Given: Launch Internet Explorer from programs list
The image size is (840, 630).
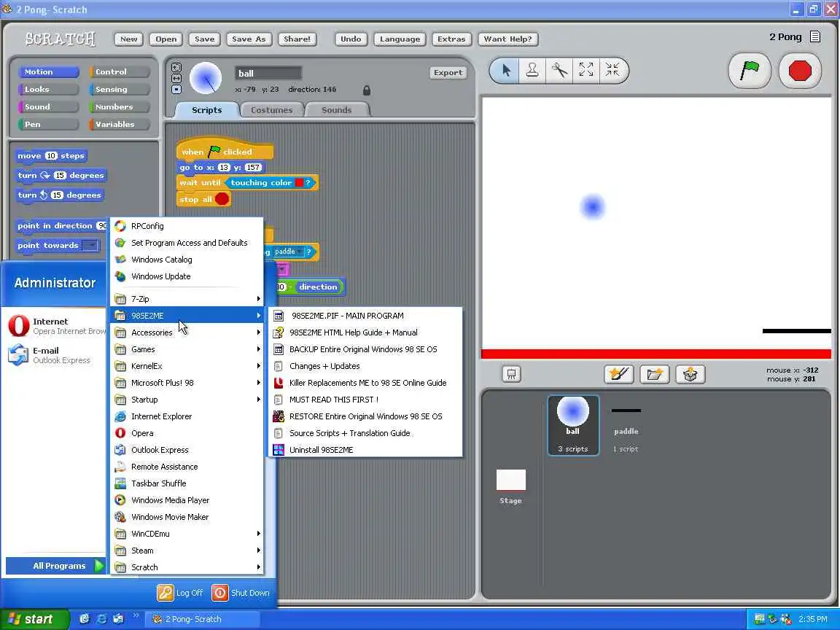Looking at the screenshot, I should click(x=187, y=416).
